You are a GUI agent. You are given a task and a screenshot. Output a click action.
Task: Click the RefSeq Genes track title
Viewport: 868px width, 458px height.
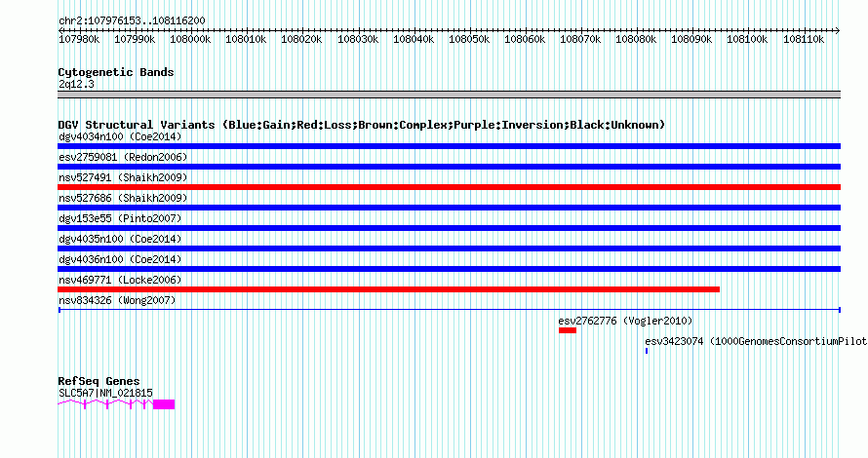point(99,381)
